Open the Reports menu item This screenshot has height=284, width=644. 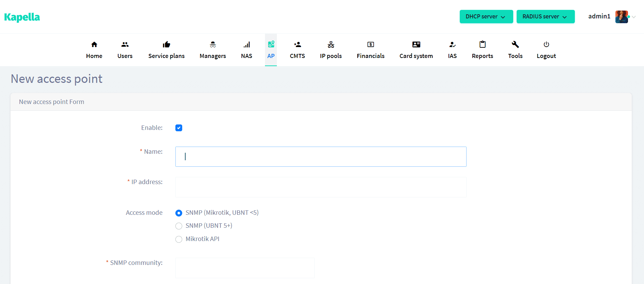(x=482, y=56)
